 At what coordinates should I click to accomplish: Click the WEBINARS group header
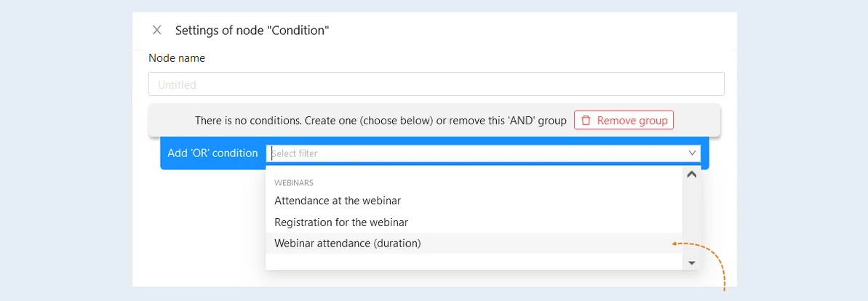coord(294,182)
